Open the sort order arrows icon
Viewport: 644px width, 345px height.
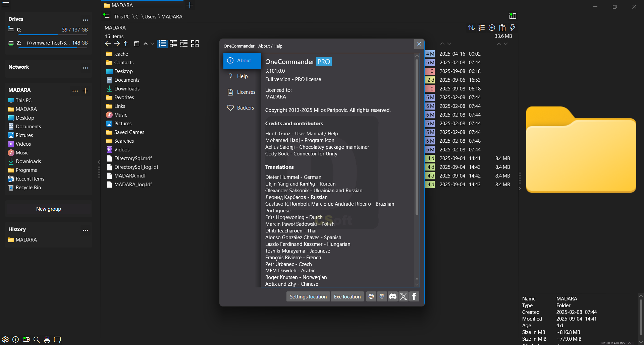(471, 28)
